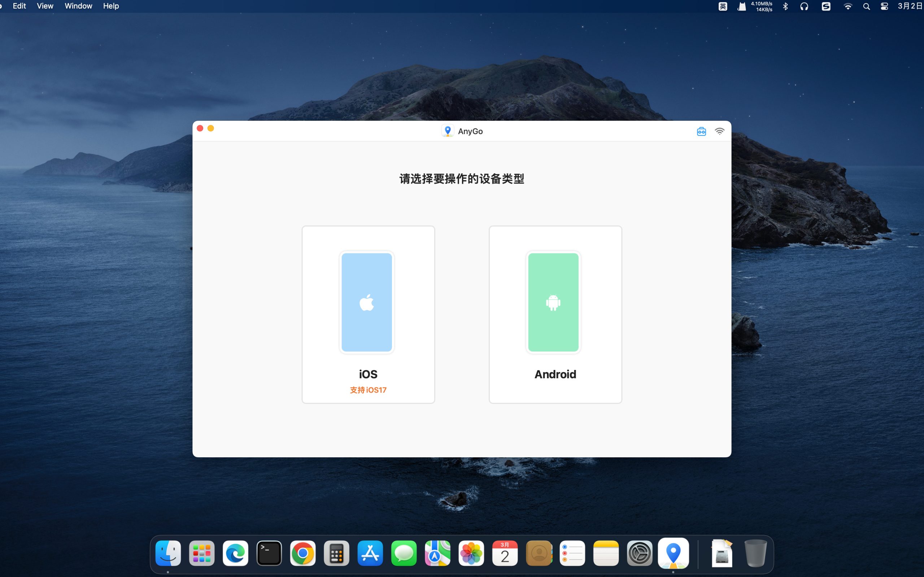Image resolution: width=924 pixels, height=577 pixels.
Task: Open the View menu
Action: coord(45,6)
